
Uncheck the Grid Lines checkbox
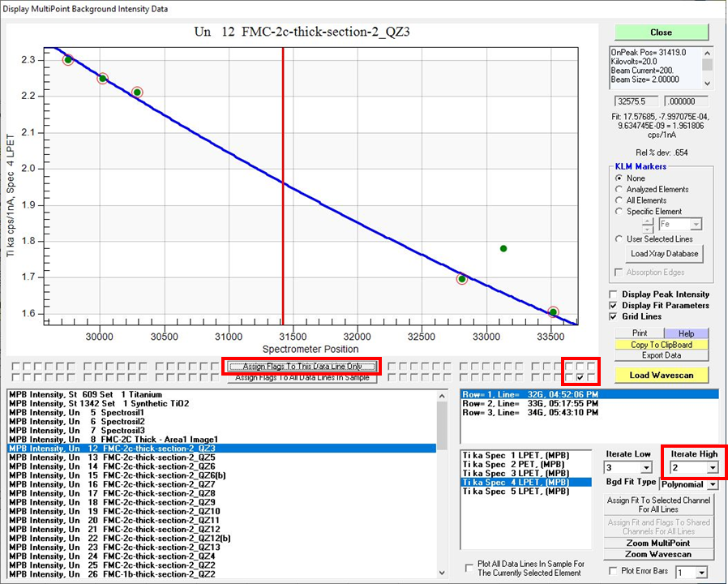tap(614, 317)
